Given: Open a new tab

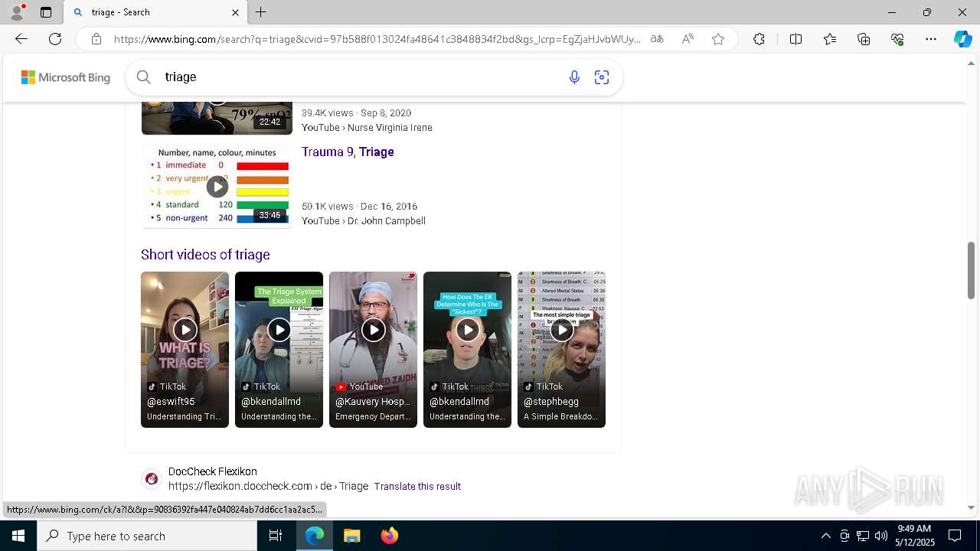Looking at the screenshot, I should tap(261, 12).
